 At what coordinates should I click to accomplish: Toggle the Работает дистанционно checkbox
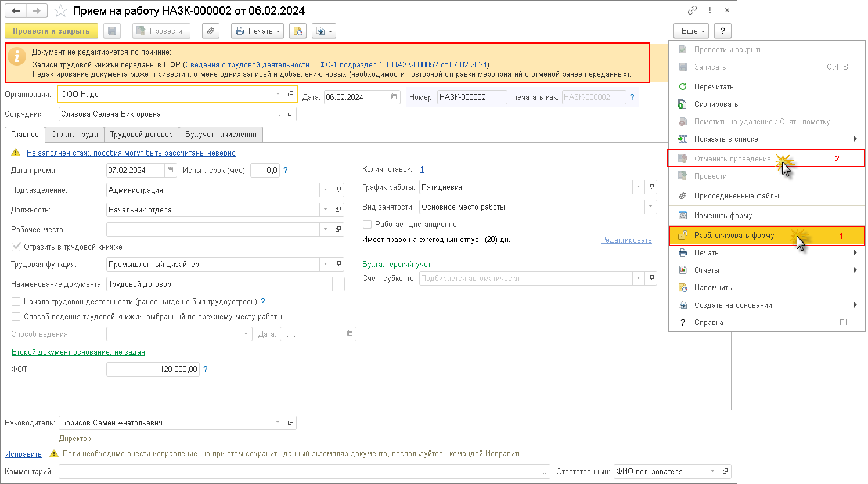pos(367,224)
